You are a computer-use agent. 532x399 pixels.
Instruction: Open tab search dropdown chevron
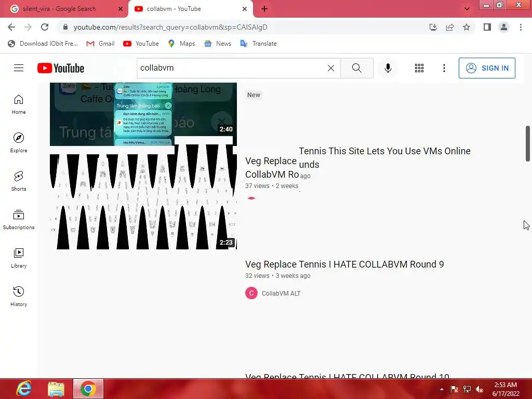click(x=467, y=9)
